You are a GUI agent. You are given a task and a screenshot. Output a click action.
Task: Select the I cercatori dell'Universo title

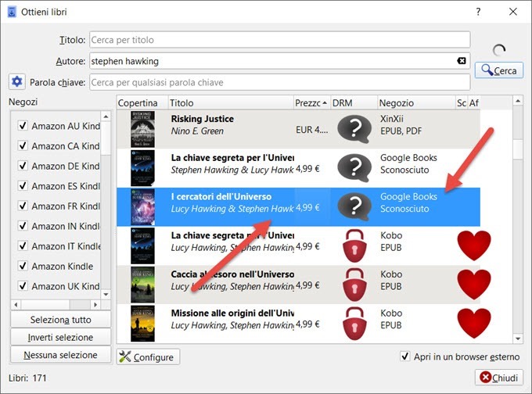tap(221, 197)
